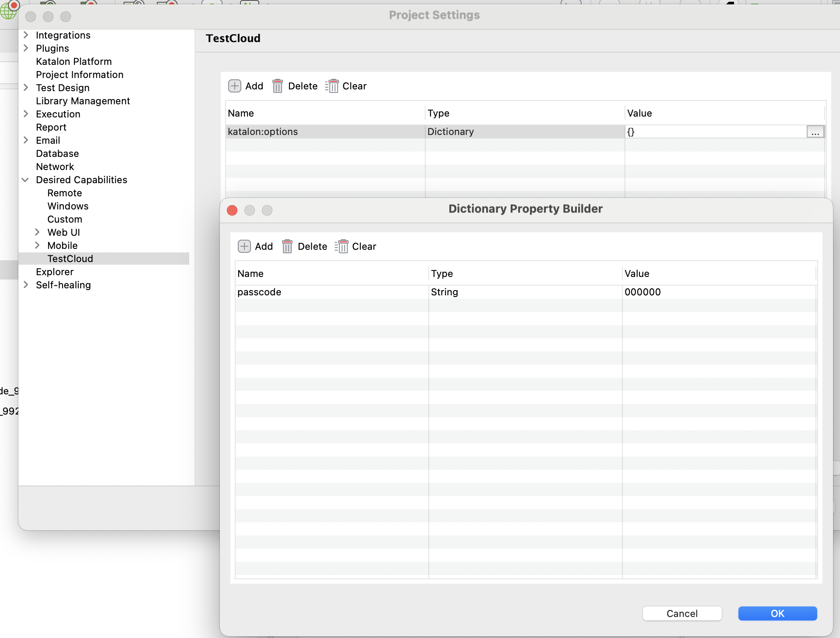Click Clear icon in Dictionary Property Builder
Screen dimensions: 840x638
[342, 246]
